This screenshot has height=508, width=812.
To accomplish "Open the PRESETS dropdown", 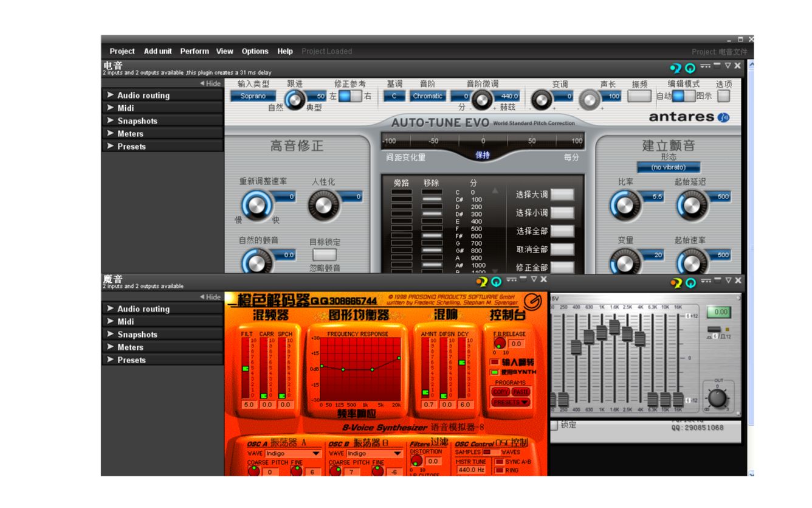I will [x=511, y=403].
